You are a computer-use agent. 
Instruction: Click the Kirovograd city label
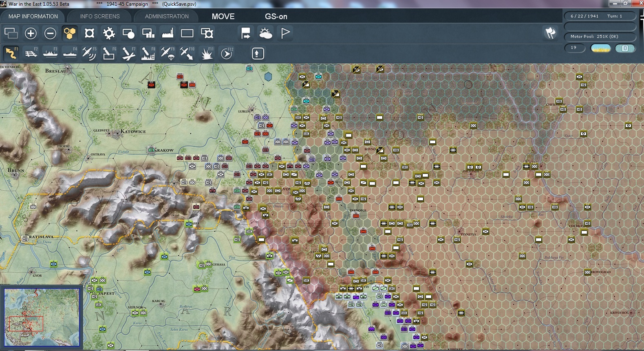point(601,272)
